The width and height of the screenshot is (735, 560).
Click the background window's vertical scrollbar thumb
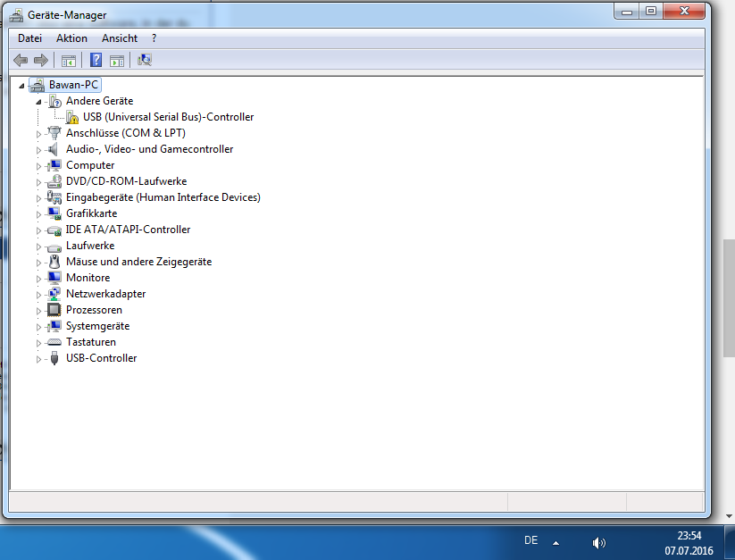[x=729, y=298]
